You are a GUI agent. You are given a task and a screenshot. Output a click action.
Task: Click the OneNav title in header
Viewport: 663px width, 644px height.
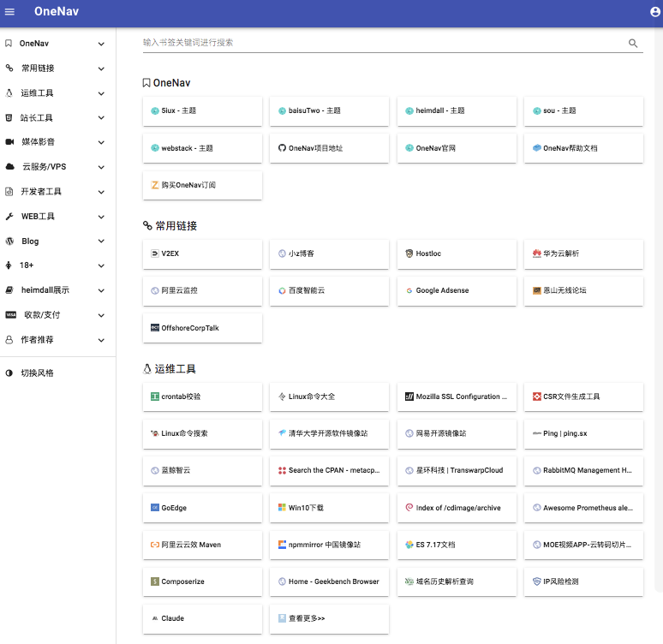point(57,11)
